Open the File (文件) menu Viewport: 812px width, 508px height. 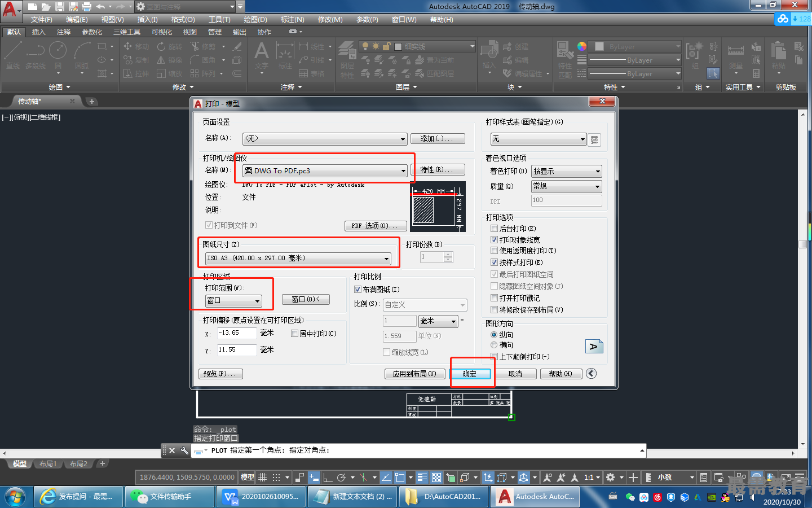point(42,20)
